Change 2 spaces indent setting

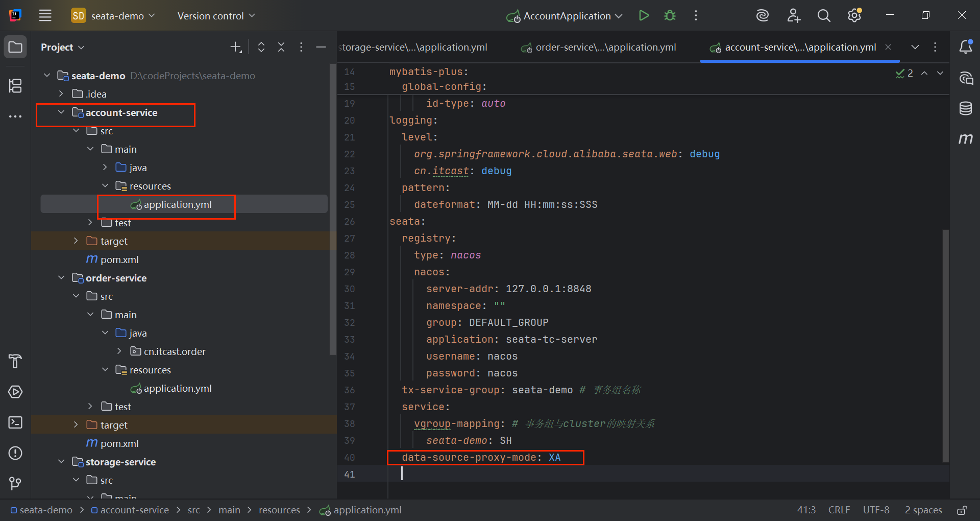(x=923, y=510)
